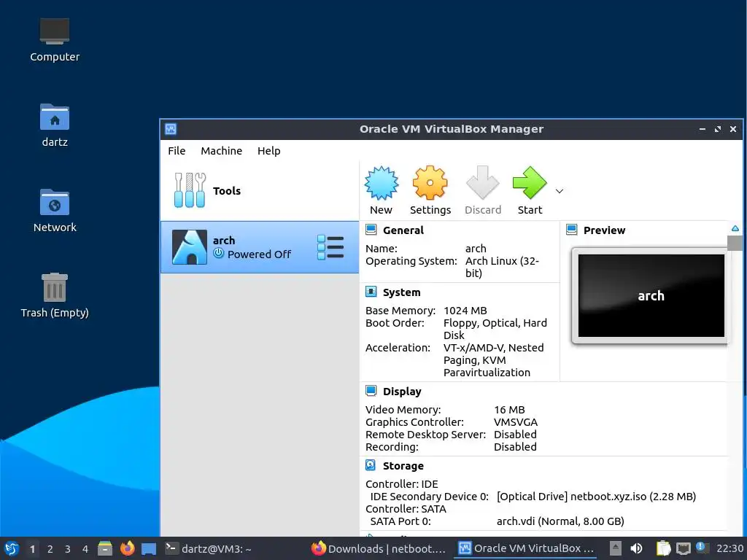The width and height of the screenshot is (747, 560).
Task: Select the arch VM icon in list
Action: (190, 247)
